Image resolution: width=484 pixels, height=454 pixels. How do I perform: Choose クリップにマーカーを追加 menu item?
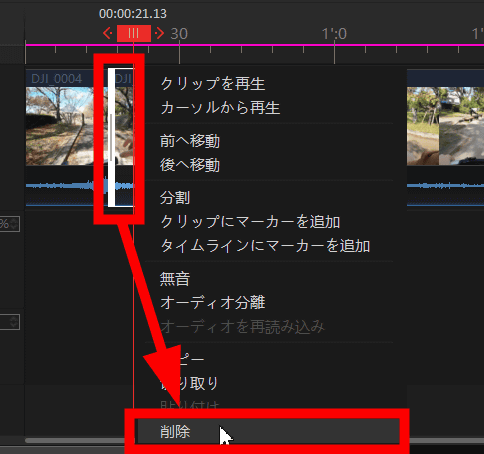coord(250,222)
